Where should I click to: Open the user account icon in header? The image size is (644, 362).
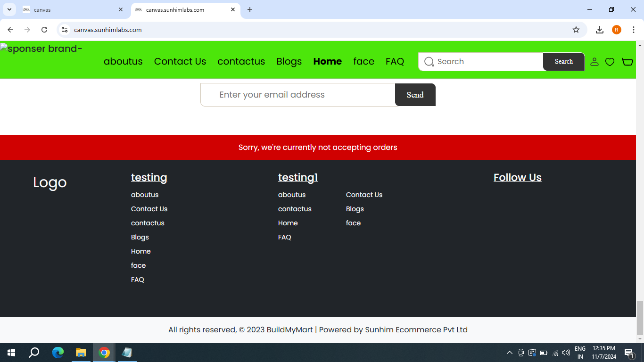pos(594,62)
